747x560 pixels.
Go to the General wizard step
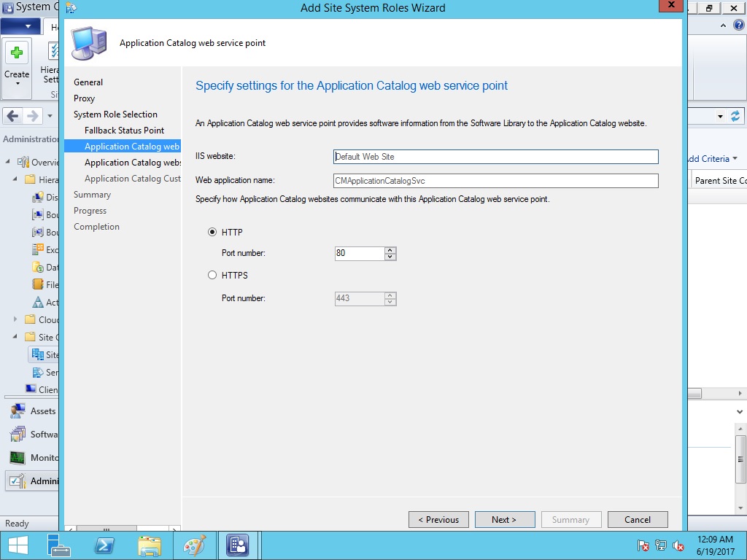pos(88,82)
